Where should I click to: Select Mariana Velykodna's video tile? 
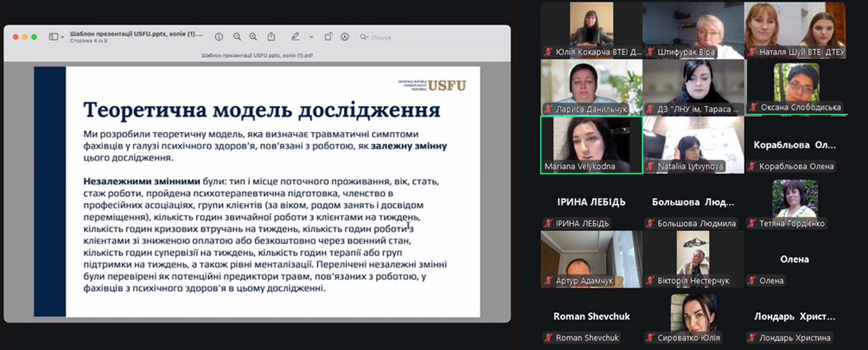point(591,144)
